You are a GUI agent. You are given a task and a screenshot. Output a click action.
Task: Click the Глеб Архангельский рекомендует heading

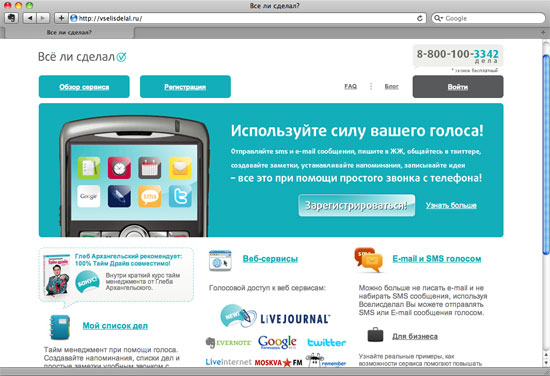(x=128, y=260)
